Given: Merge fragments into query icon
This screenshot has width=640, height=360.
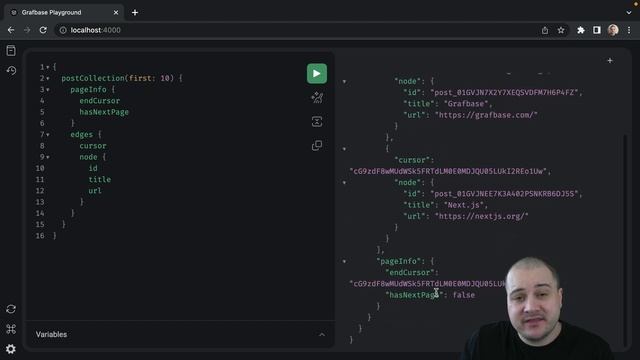Looking at the screenshot, I should tap(317, 122).
